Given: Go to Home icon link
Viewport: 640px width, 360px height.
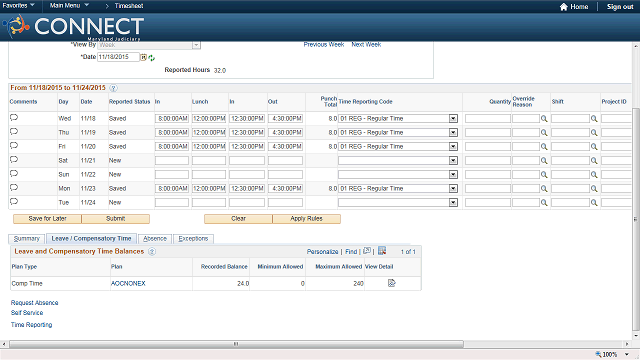Looking at the screenshot, I should pyautogui.click(x=574, y=7).
